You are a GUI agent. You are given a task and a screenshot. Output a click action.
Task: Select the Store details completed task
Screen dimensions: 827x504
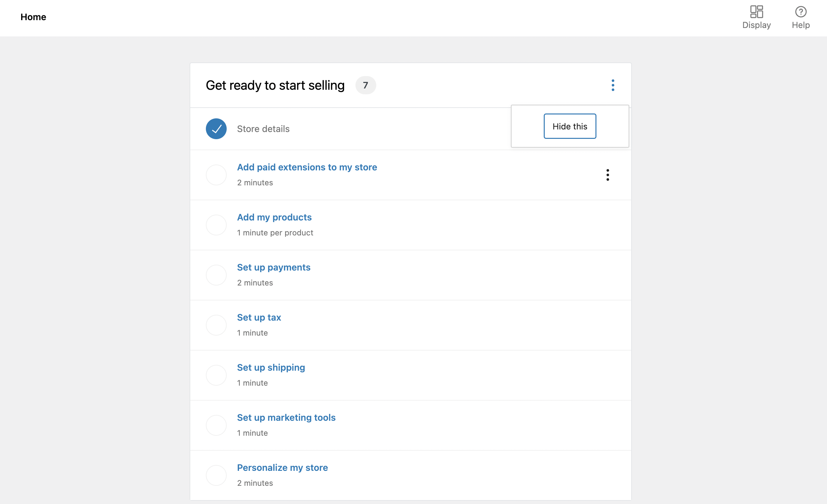pos(263,129)
